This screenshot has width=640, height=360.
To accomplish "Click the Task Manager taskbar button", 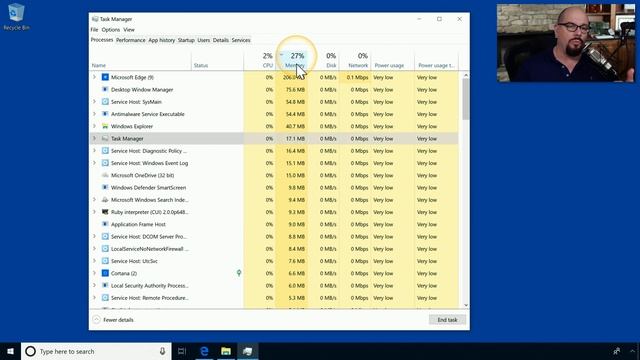I will [x=247, y=351].
